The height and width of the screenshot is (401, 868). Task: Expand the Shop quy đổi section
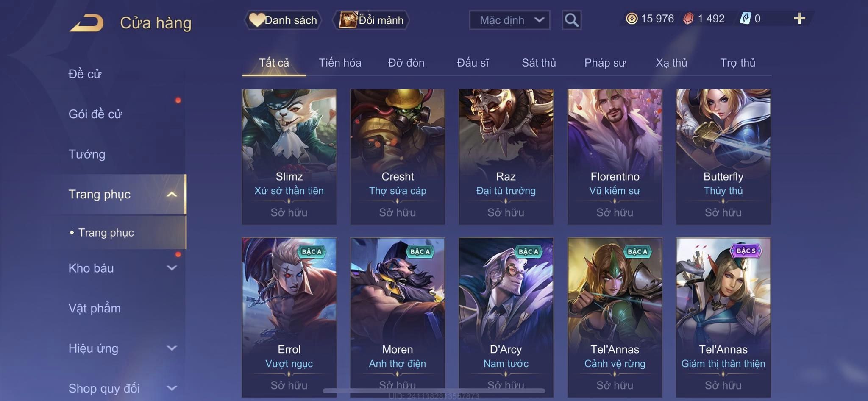point(171,388)
